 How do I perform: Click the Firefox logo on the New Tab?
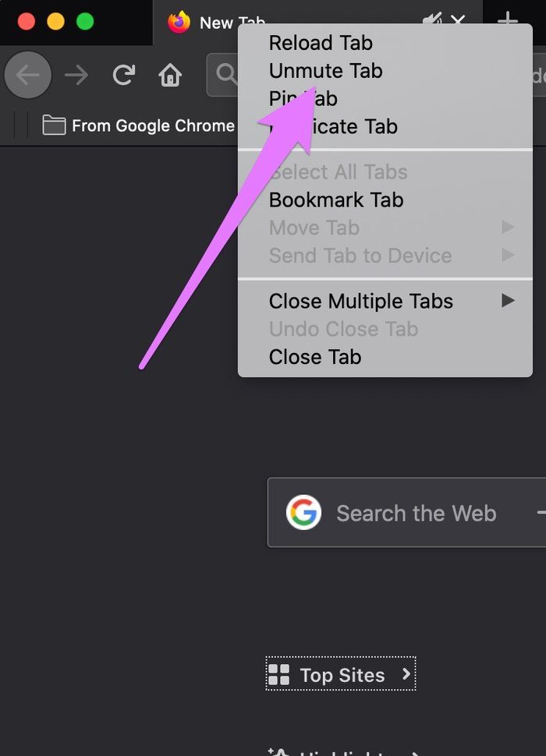tap(179, 22)
